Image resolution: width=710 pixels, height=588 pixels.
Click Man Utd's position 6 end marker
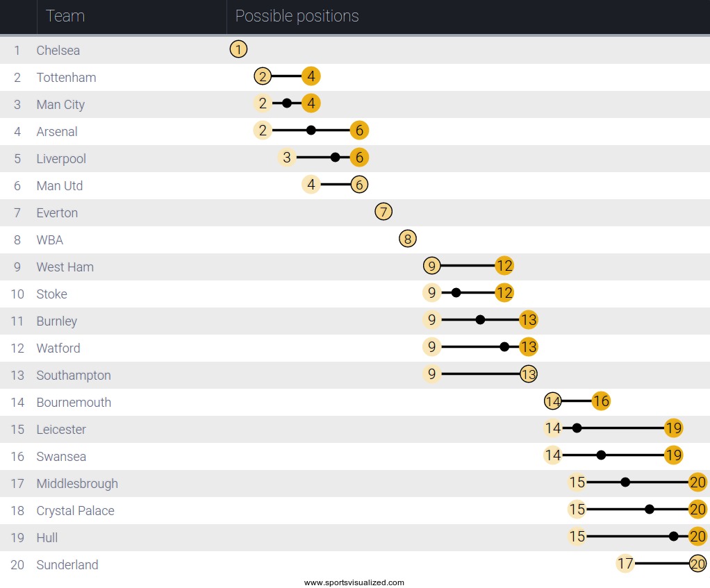tap(359, 185)
